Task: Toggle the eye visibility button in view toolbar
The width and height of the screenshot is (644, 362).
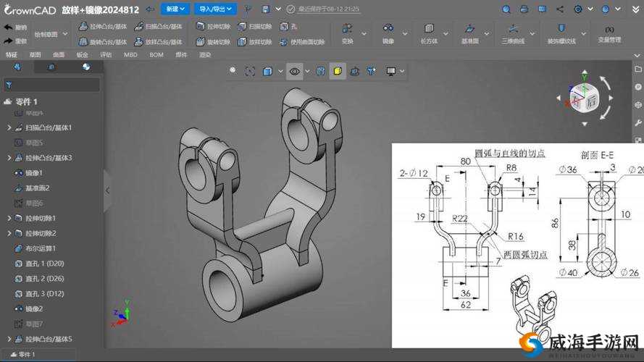Action: pos(295,72)
